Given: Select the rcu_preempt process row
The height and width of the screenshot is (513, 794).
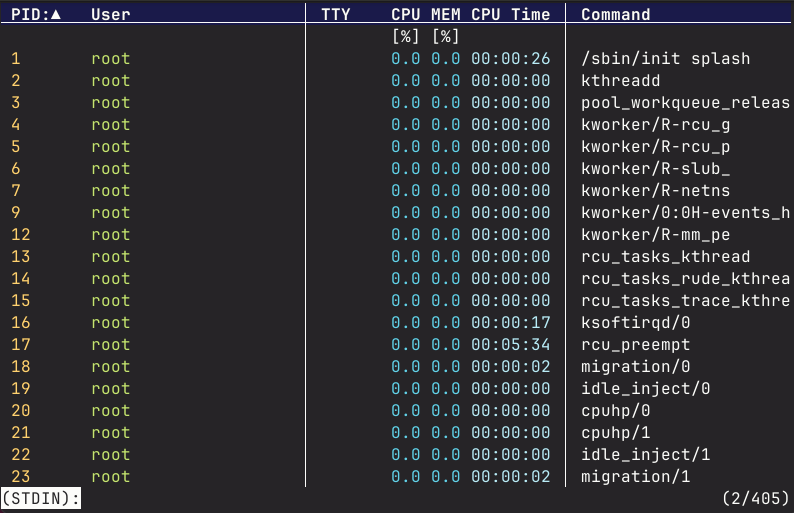Looking at the screenshot, I should click(635, 345).
